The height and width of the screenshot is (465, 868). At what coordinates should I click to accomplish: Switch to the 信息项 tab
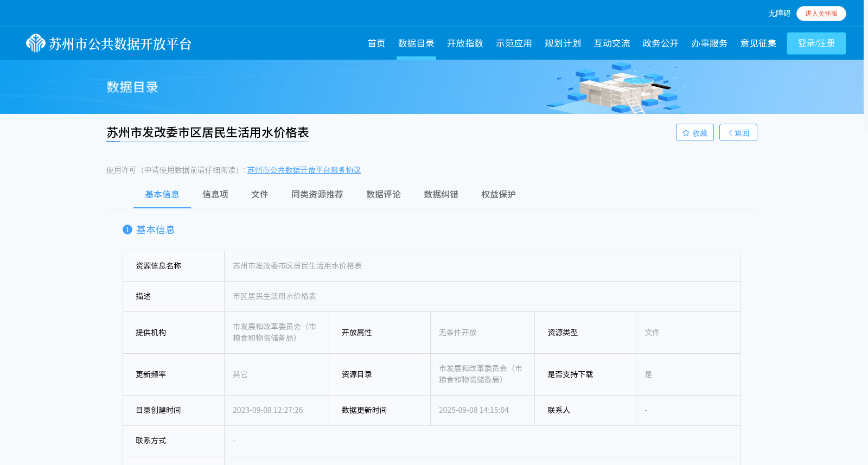point(215,194)
